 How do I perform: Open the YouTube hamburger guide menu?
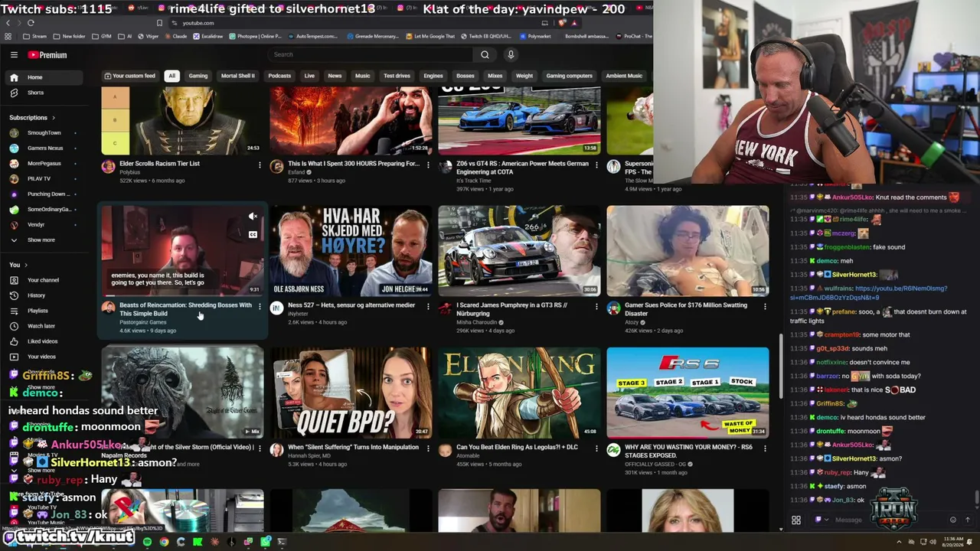(14, 54)
